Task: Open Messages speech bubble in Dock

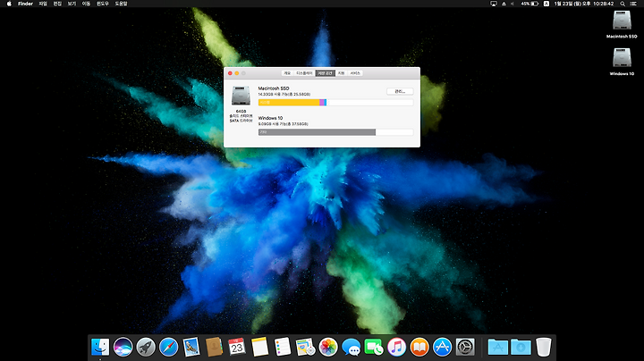Action: pos(352,347)
